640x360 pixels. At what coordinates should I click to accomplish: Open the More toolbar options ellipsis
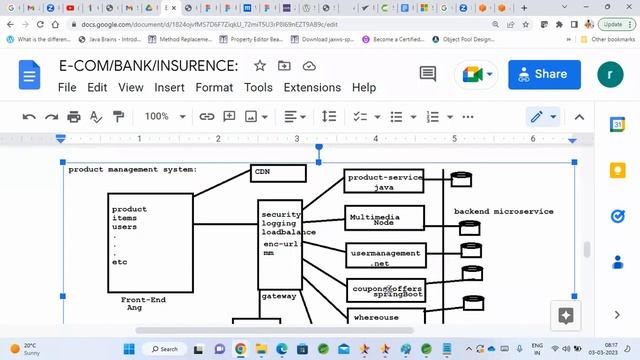click(468, 117)
